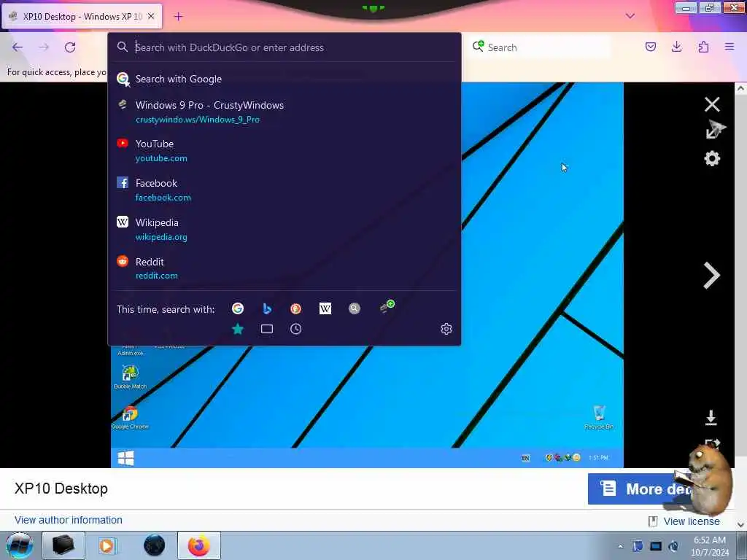
Task: Select the XP10 Desktop browser tab
Action: coord(82,16)
